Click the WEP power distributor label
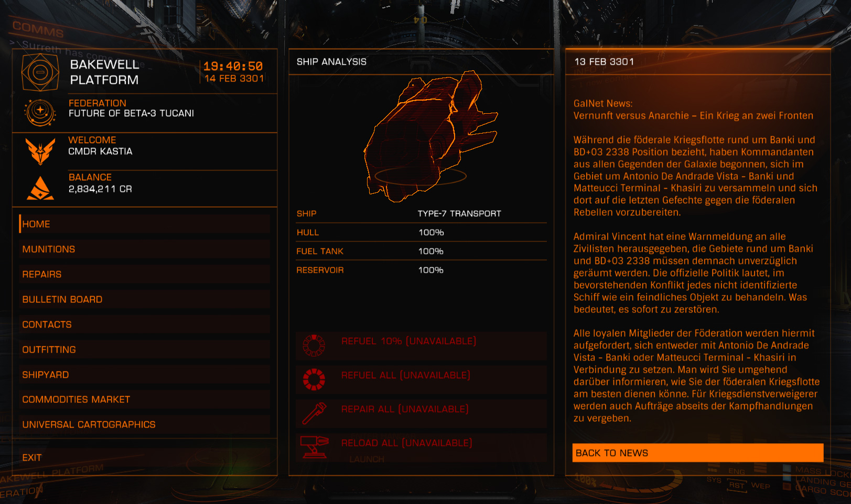The image size is (851, 504). [x=760, y=486]
